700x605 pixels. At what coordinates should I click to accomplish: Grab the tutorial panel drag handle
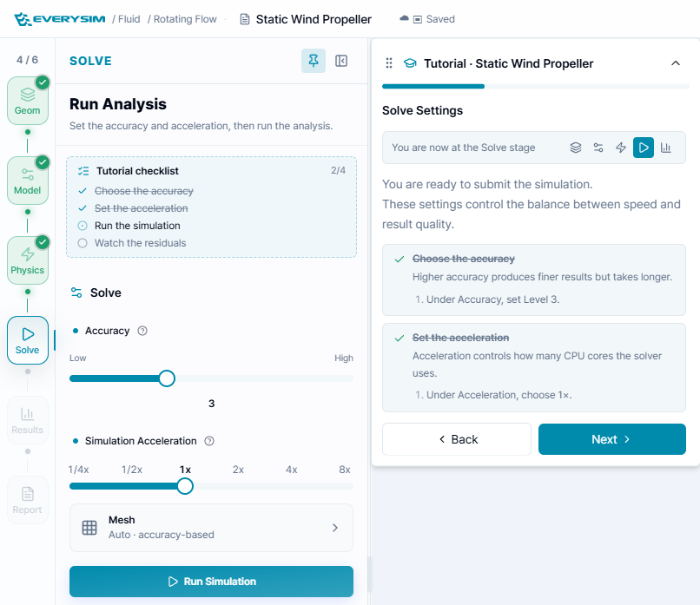click(389, 63)
